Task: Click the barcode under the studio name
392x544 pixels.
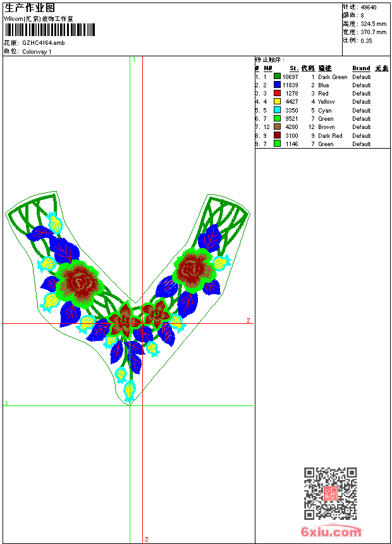Action: [50, 30]
